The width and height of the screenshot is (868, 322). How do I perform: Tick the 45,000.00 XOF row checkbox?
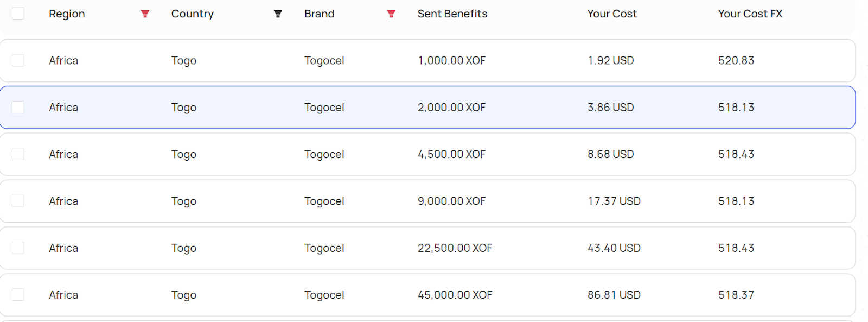18,295
